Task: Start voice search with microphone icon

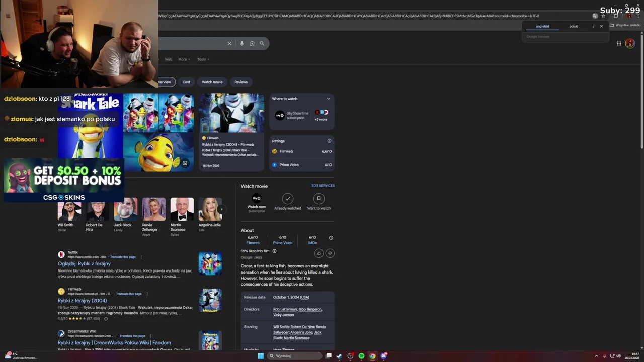Action: 242,44
